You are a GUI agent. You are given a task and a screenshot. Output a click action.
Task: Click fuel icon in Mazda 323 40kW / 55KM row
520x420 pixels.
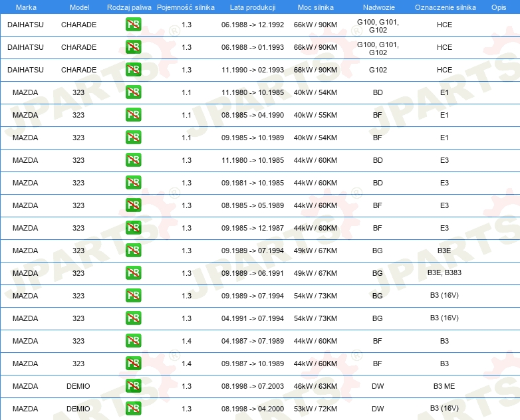pyautogui.click(x=133, y=115)
